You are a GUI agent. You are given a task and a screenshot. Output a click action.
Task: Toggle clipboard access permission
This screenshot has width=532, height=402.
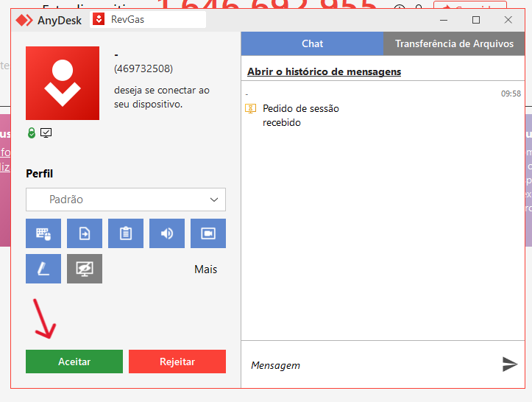point(126,233)
